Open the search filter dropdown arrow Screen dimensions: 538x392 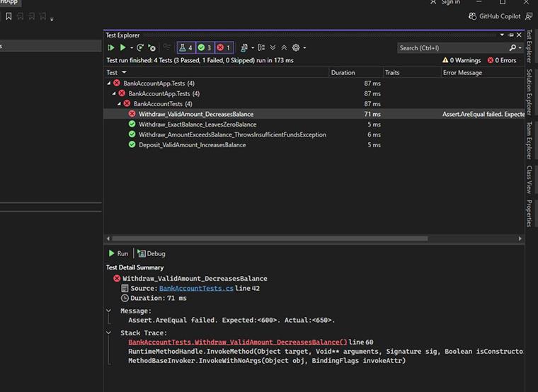coord(520,47)
